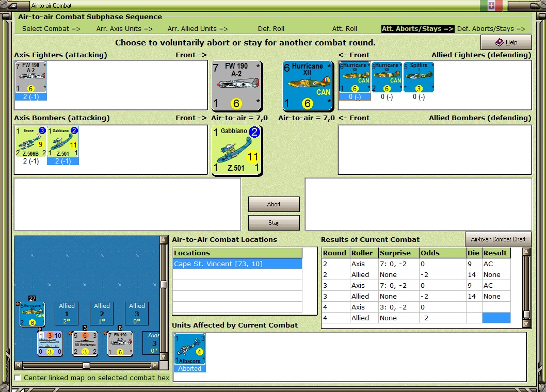Click the map's vertical scrollbar thumb

point(164,284)
